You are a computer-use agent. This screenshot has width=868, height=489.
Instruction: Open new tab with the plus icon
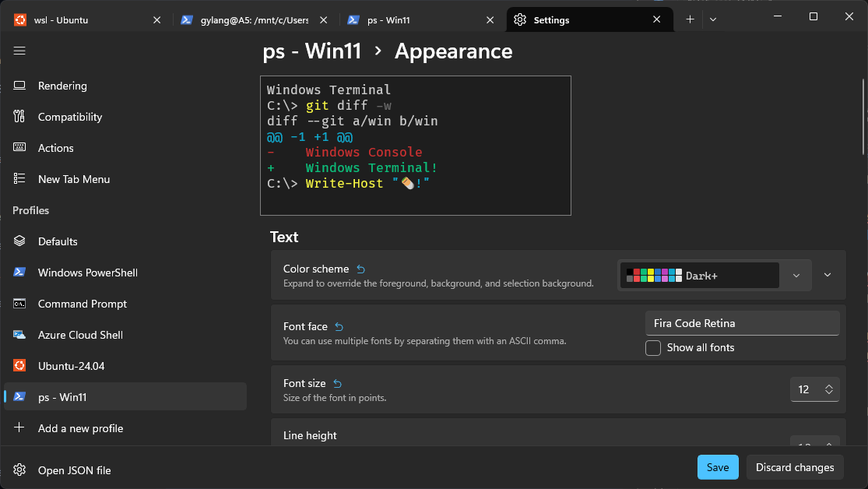pos(690,19)
